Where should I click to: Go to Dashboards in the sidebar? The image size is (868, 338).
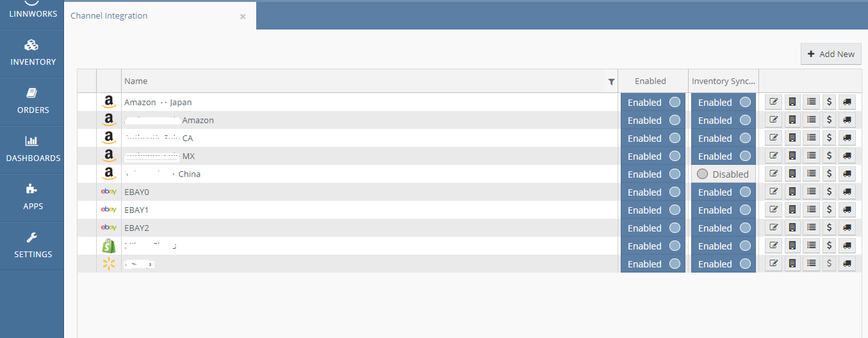(x=32, y=149)
